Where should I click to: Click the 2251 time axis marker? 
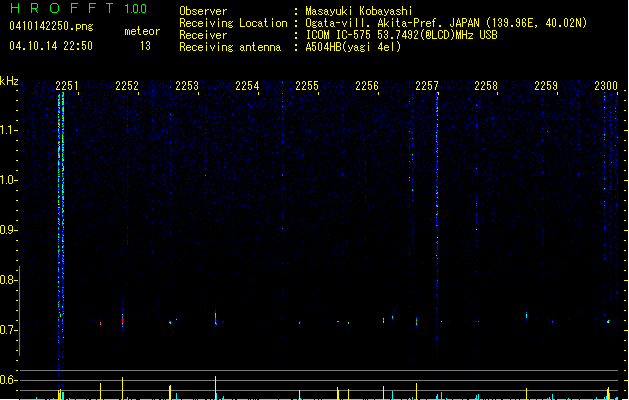[67, 86]
